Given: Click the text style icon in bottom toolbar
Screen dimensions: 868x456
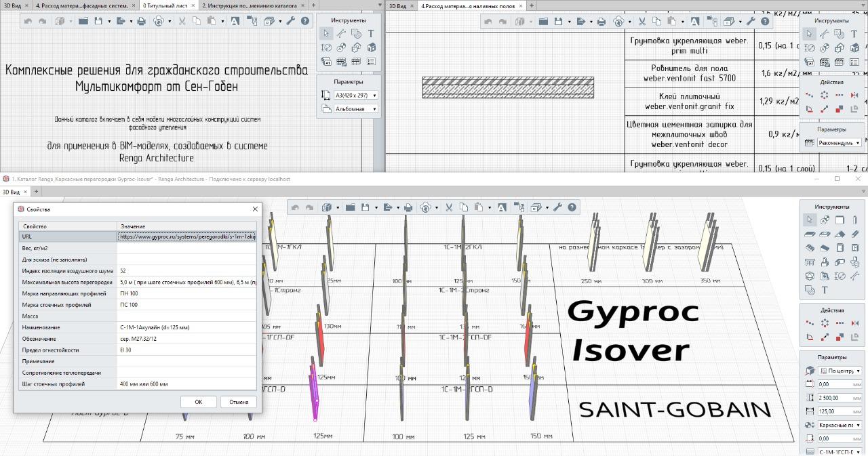Looking at the screenshot, I should coord(502,207).
